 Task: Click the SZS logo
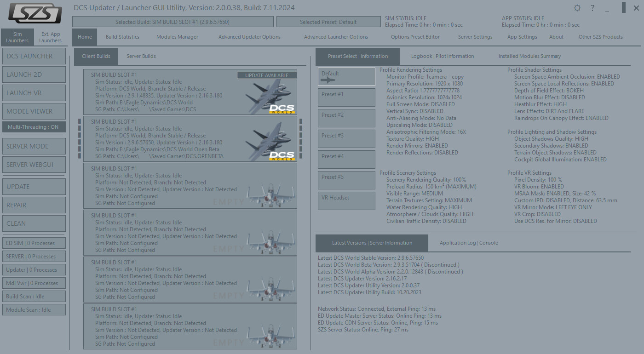pyautogui.click(x=35, y=13)
